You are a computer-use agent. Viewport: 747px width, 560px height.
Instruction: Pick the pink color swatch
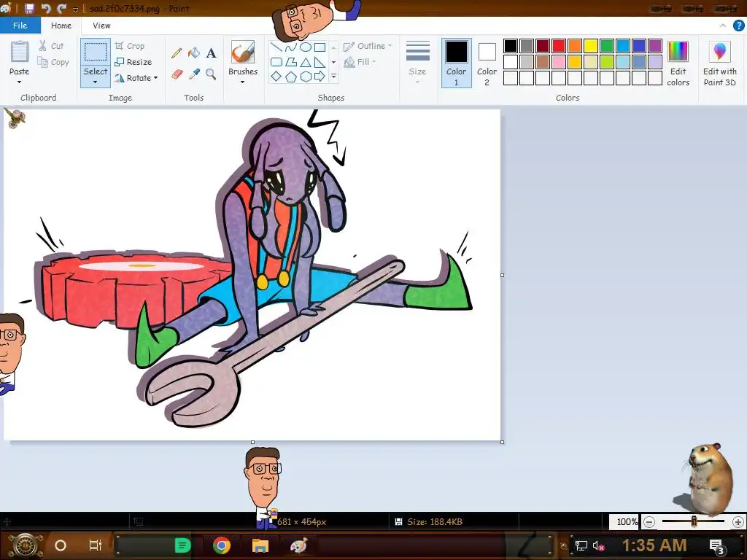point(559,62)
